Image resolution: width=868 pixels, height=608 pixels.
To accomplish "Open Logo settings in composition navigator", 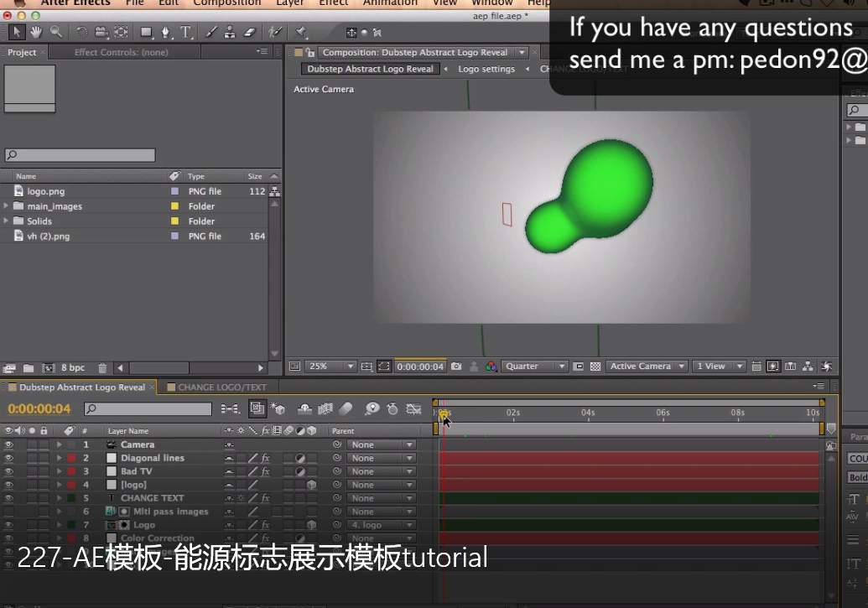I will 486,69.
